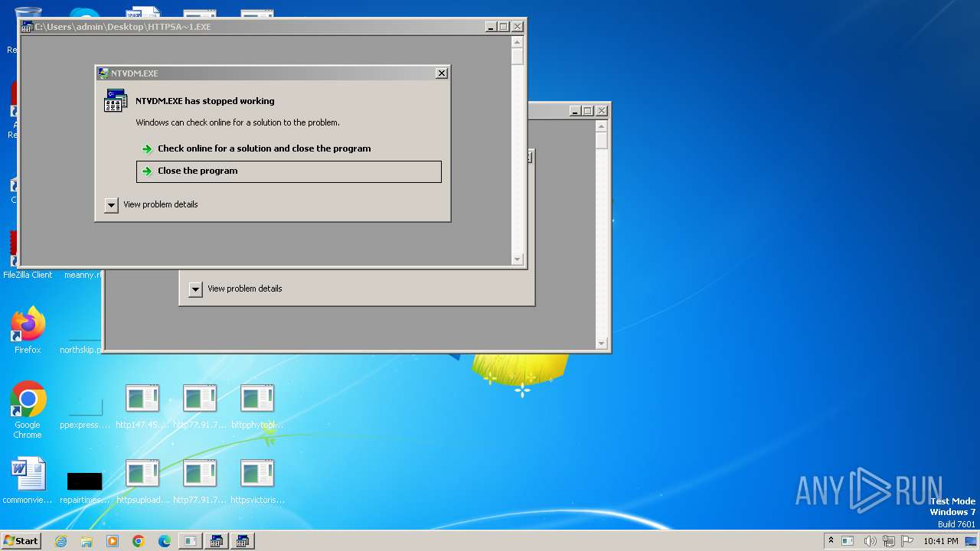Open the Recycle Bin desktop icon
The width and height of the screenshot is (980, 551).
28,13
